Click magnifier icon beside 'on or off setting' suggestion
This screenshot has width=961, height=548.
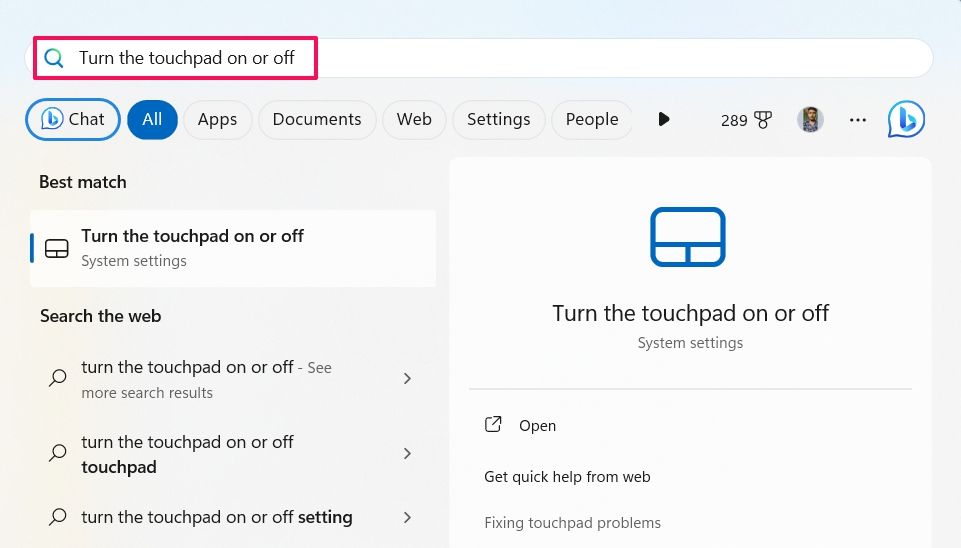point(58,517)
